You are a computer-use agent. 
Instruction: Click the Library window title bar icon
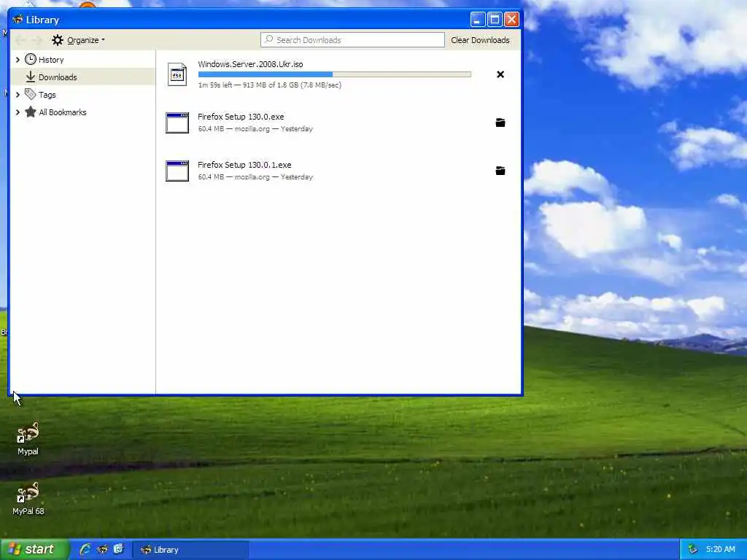click(x=18, y=20)
